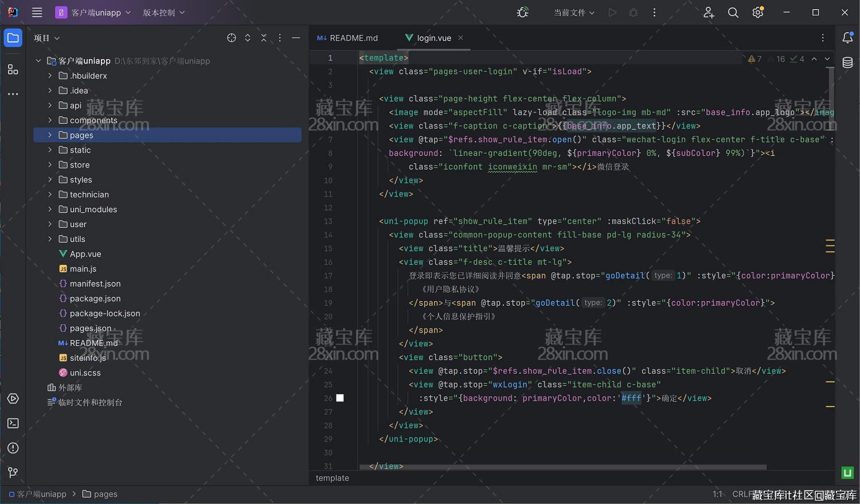Expand the uni_modules folder in tree
This screenshot has width=860, height=504.
click(x=50, y=209)
